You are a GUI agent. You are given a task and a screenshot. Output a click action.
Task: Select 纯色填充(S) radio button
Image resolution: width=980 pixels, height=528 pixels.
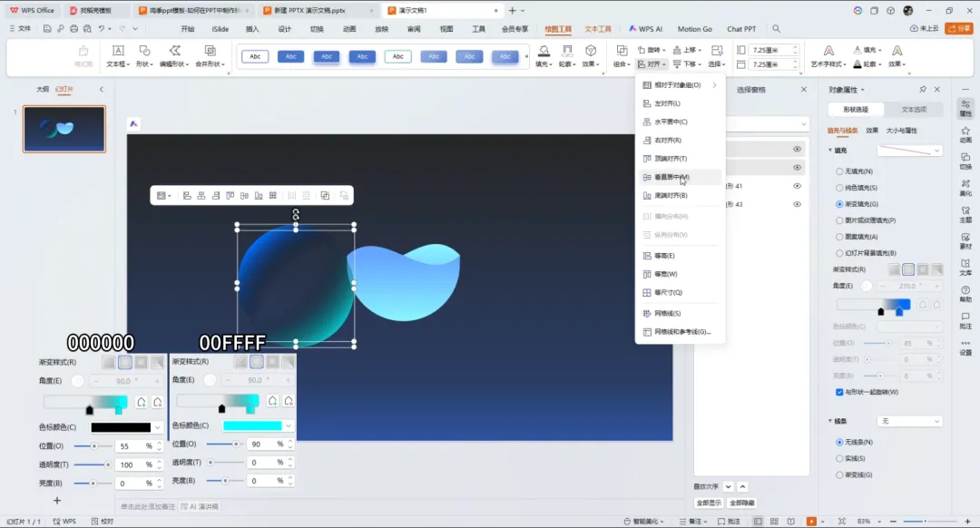tap(839, 188)
